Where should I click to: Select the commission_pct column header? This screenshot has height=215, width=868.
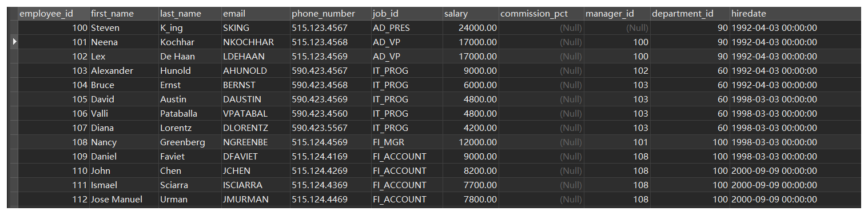pos(541,14)
